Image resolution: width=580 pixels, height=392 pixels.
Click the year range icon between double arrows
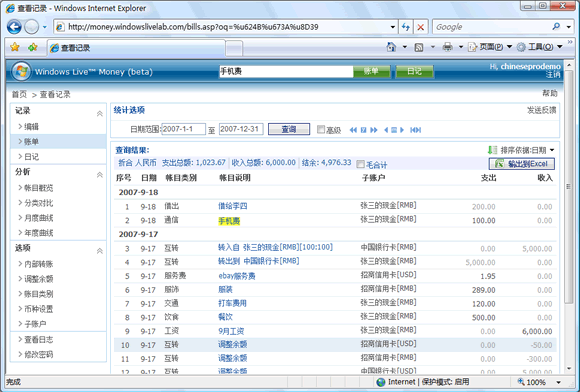click(x=363, y=130)
